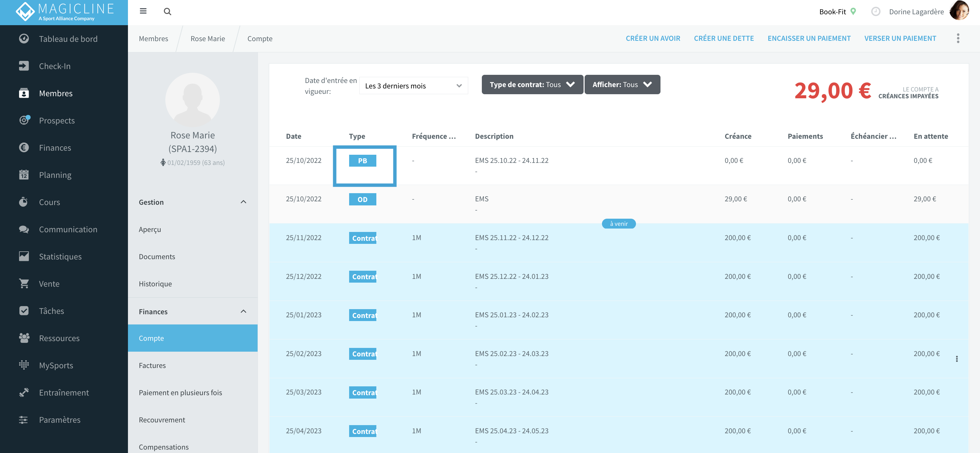Collapse the Gestion section
This screenshot has width=980, height=453.
[x=244, y=202]
